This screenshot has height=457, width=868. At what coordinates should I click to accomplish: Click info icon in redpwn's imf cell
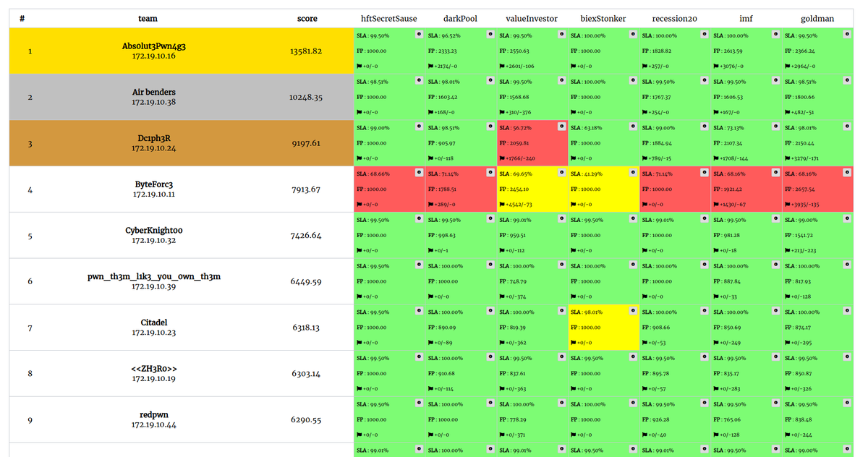(776, 404)
